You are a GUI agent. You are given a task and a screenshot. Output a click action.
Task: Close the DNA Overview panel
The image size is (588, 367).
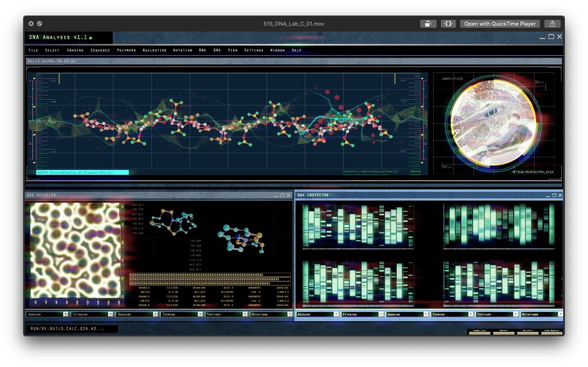[289, 195]
